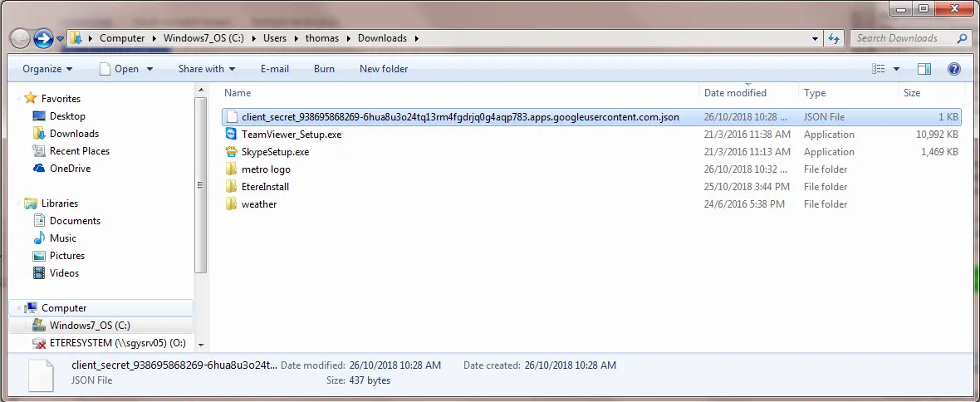Select the SkypeSetup.exe application icon

tap(232, 152)
